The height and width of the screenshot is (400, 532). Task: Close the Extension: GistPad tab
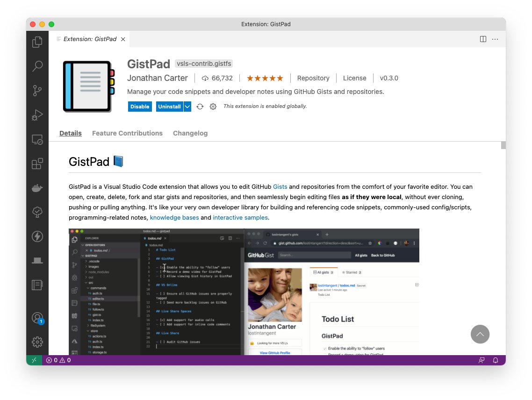123,39
